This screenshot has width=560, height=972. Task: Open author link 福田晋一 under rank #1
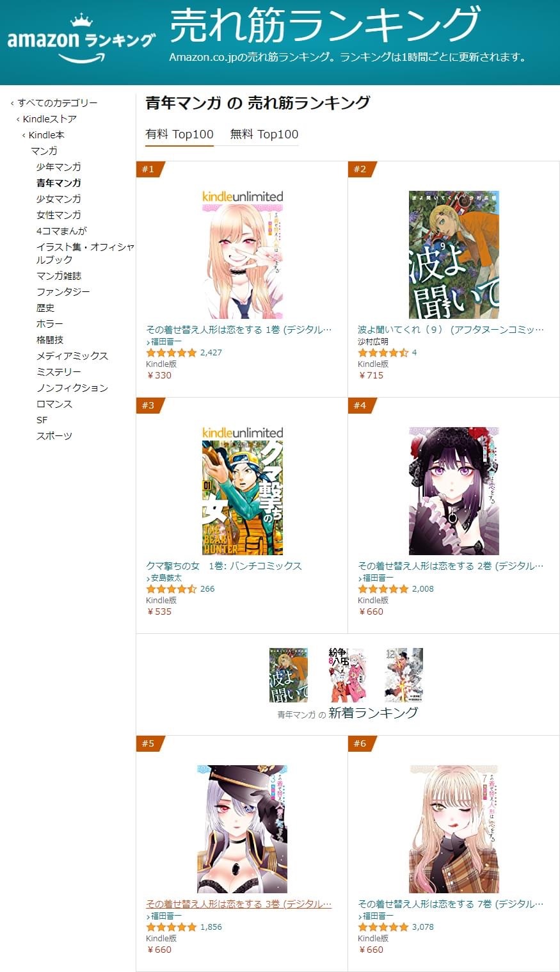[x=166, y=341]
